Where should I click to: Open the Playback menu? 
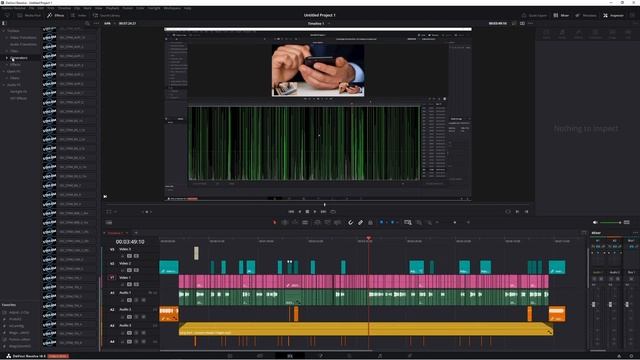pos(113,8)
